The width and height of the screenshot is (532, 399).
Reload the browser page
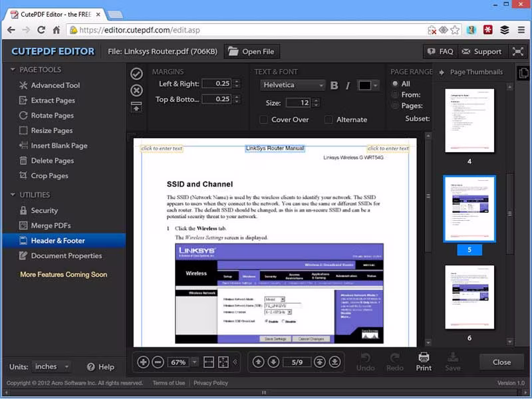coord(41,30)
